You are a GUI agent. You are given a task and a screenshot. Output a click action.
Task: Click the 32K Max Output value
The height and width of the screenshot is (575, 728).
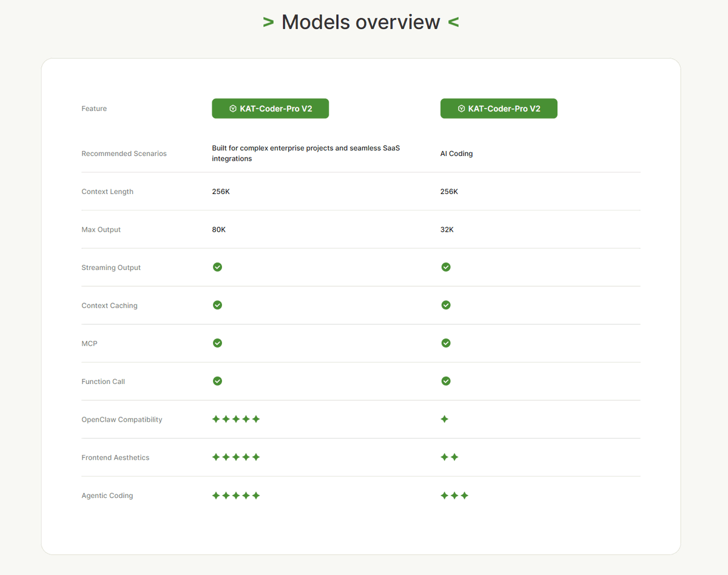pos(447,230)
